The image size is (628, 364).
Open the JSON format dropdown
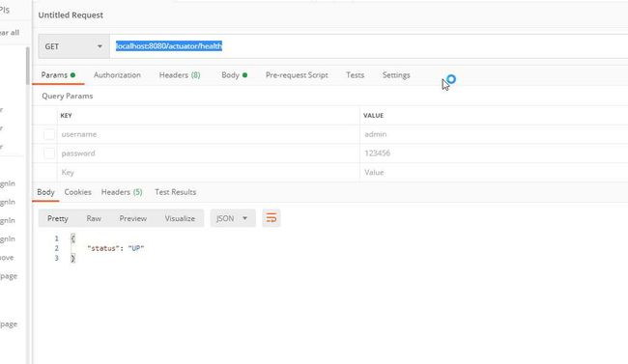point(233,218)
